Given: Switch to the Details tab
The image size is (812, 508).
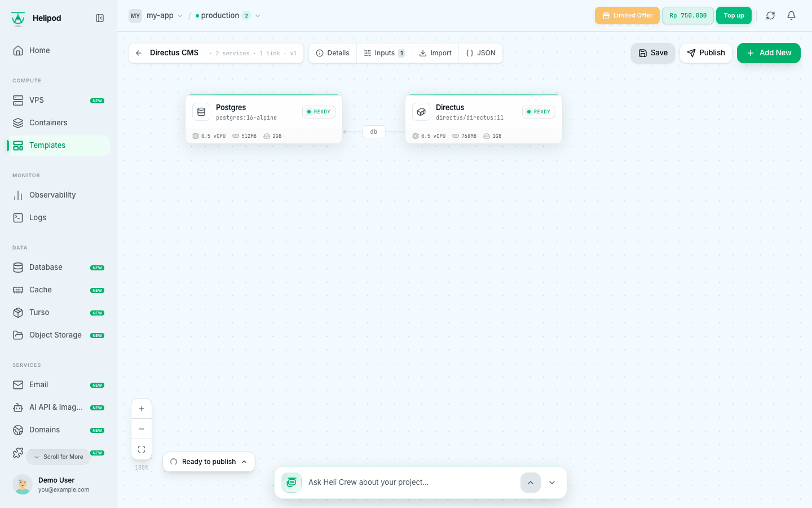Looking at the screenshot, I should (x=333, y=53).
